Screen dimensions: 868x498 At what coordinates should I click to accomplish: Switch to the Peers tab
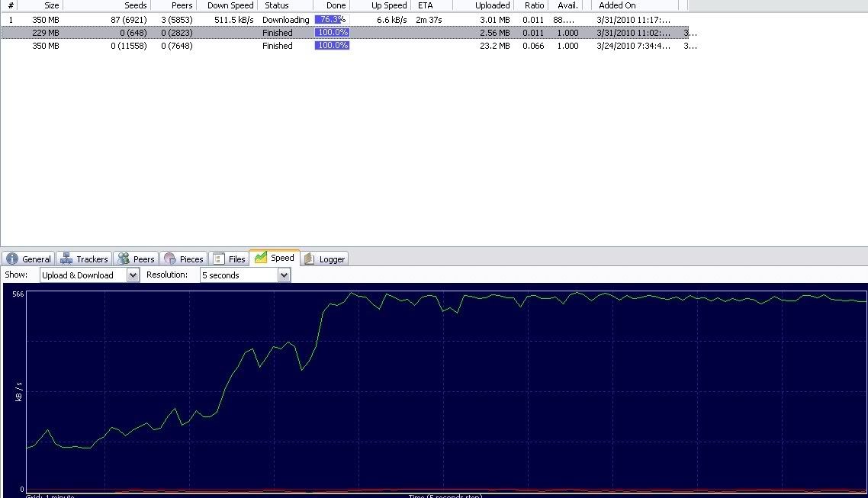(x=137, y=259)
